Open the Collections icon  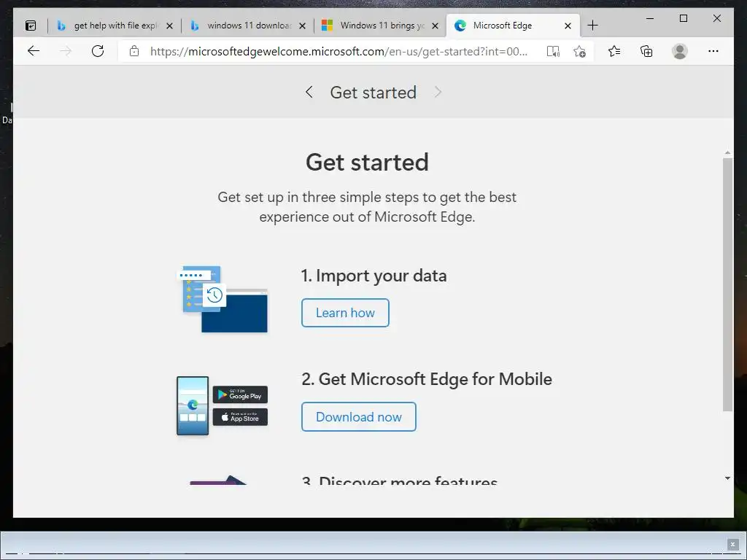point(646,51)
